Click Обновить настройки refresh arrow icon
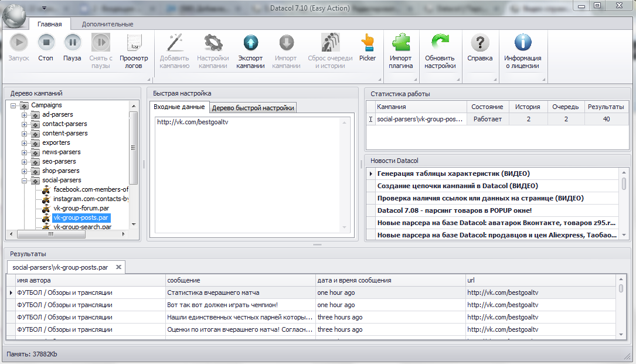Viewport: 636px width, 364px height. pos(440,43)
